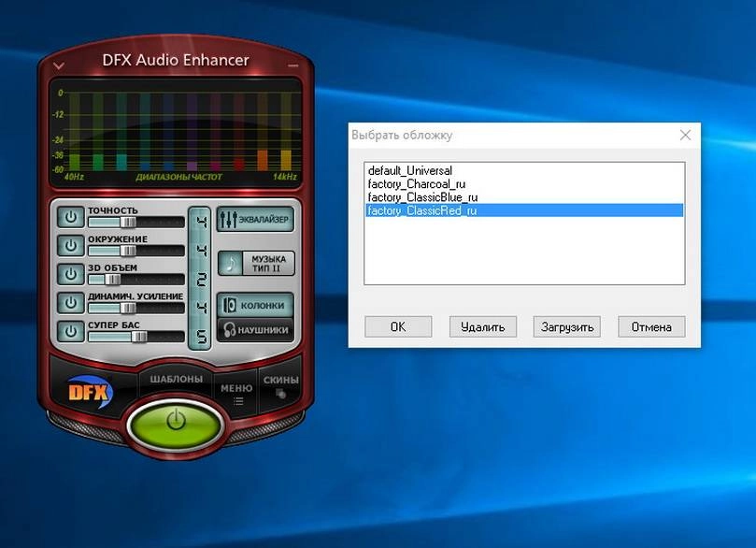Select factory_ClassicBlue_ru skin in list
Viewport: 756px width, 548px height.
point(524,197)
